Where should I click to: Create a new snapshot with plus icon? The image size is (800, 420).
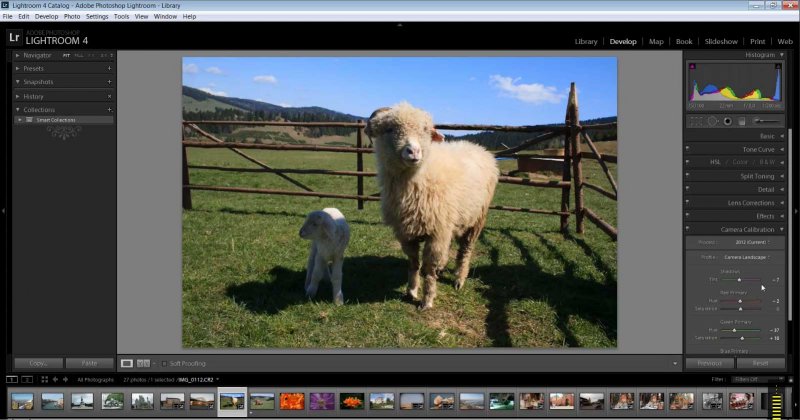(109, 82)
